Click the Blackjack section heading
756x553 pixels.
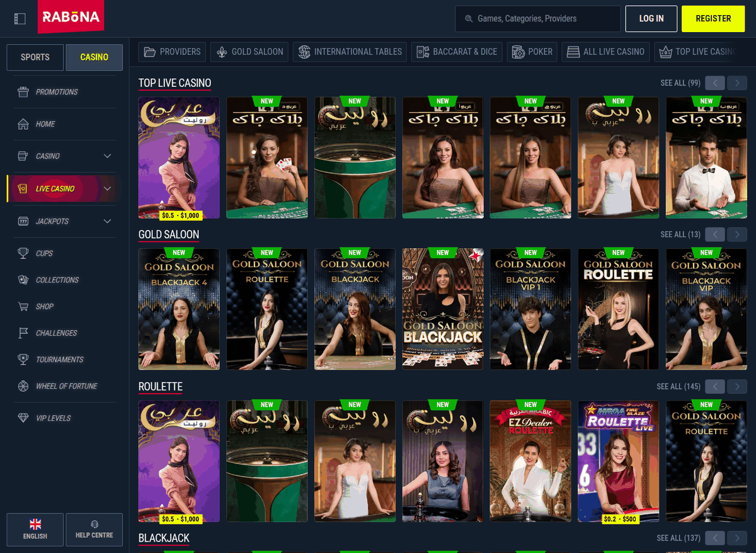(164, 538)
